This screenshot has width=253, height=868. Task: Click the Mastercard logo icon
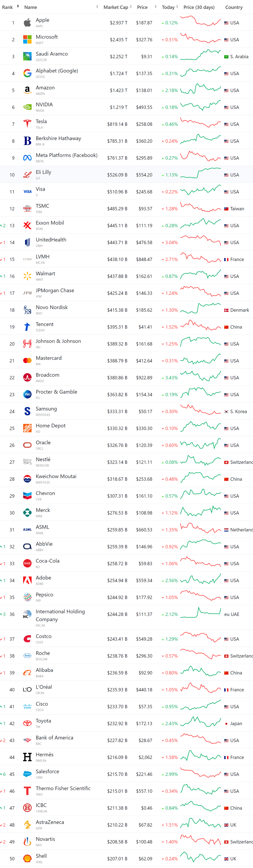pos(27,360)
